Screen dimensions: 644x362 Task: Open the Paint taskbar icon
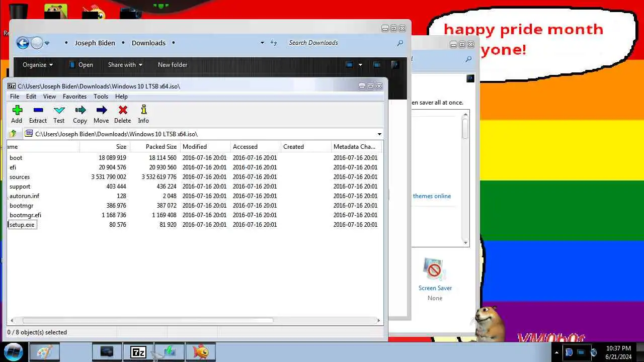pos(45,352)
